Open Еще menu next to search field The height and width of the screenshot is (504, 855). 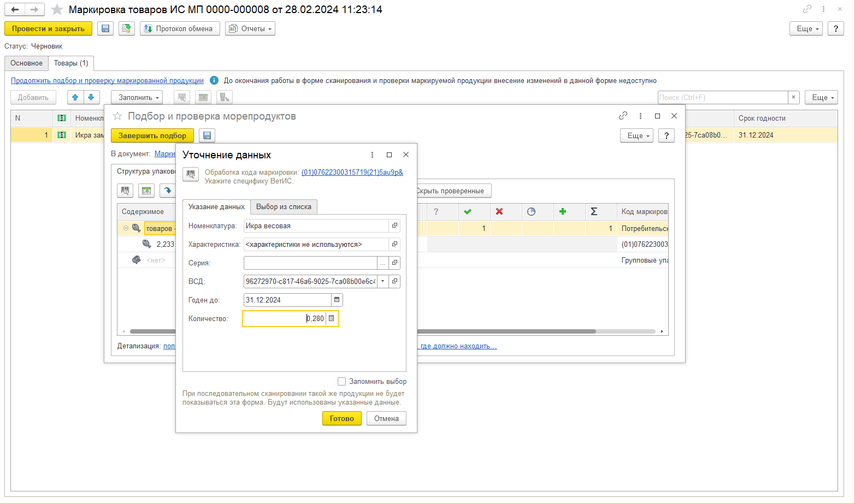click(821, 97)
